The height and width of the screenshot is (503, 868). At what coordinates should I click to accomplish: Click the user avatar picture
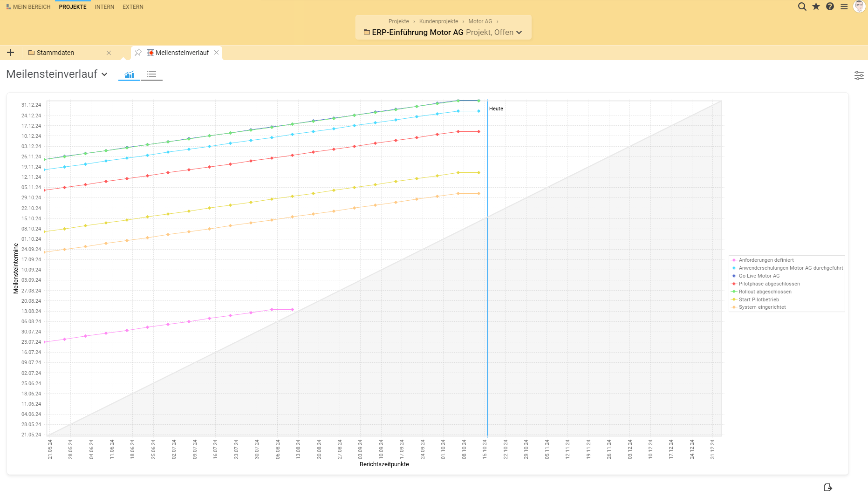point(859,7)
